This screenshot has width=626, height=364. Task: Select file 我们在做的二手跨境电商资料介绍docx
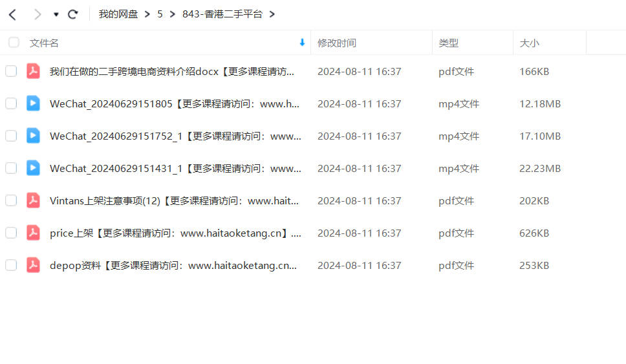tap(171, 72)
